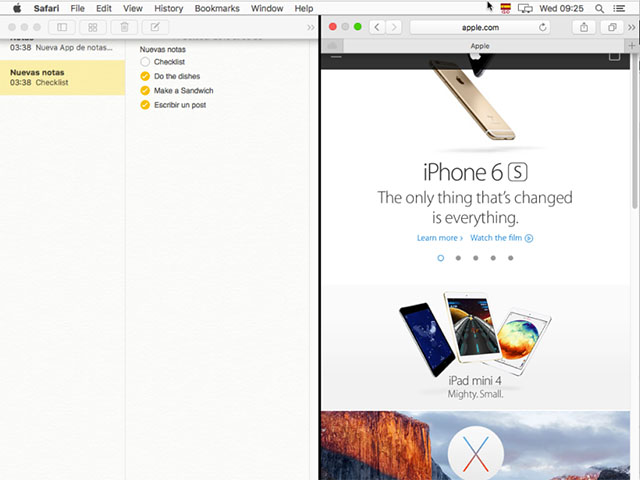Open the History menu
The image size is (640, 480).
168,8
